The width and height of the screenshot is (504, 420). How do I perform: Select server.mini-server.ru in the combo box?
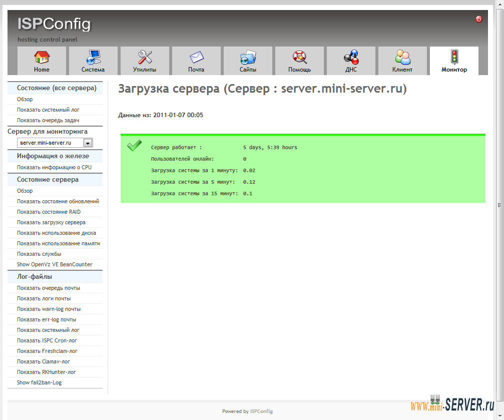pos(55,143)
